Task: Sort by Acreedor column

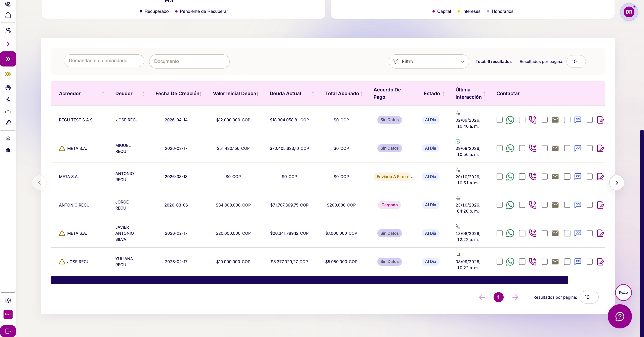Action: pyautogui.click(x=103, y=94)
